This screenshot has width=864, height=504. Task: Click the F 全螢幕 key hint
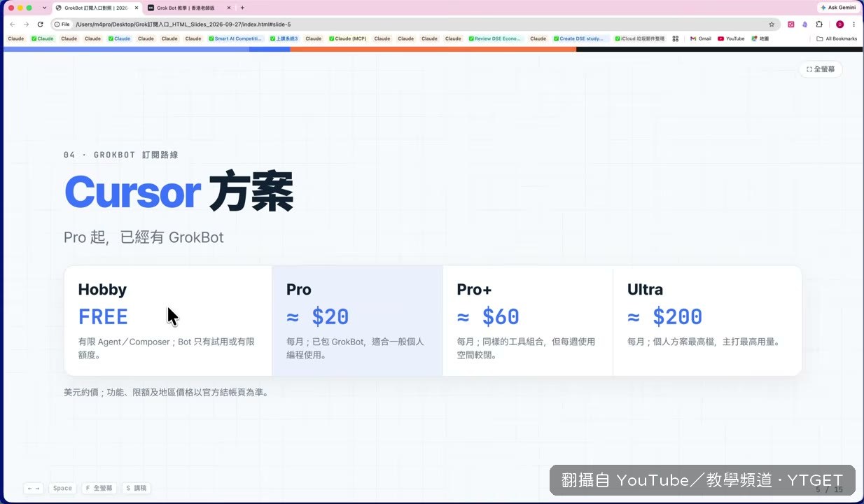pyautogui.click(x=99, y=488)
